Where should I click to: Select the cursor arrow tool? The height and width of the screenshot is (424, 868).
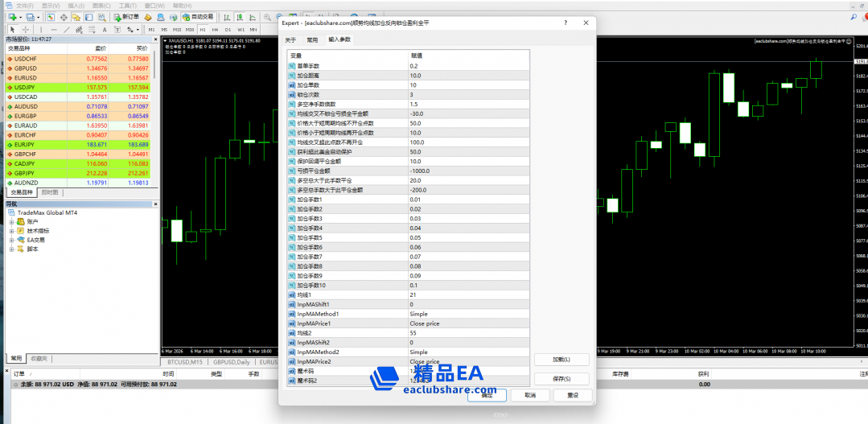click(x=12, y=29)
